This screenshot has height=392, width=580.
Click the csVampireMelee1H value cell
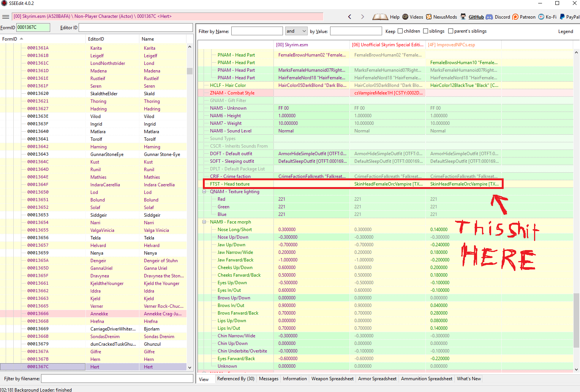tap(387, 93)
